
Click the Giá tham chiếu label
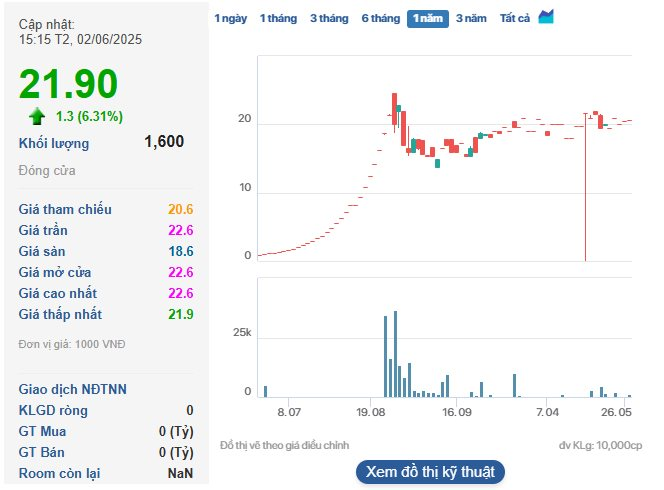65,209
